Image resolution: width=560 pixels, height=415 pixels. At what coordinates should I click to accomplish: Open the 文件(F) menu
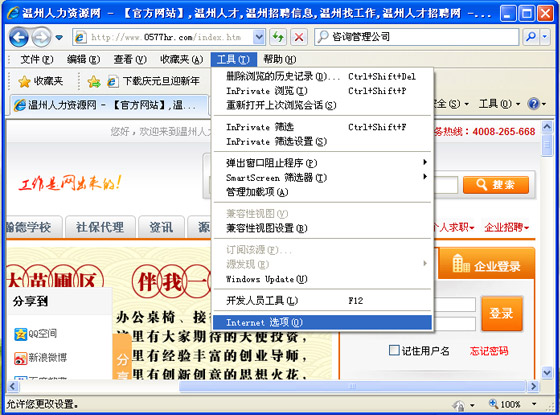(36, 59)
